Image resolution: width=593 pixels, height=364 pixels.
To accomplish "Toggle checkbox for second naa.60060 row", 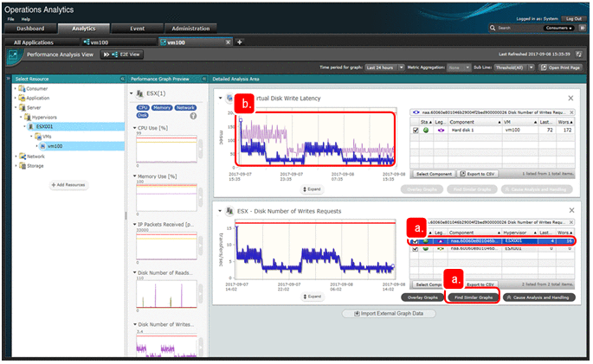I will click(x=414, y=249).
